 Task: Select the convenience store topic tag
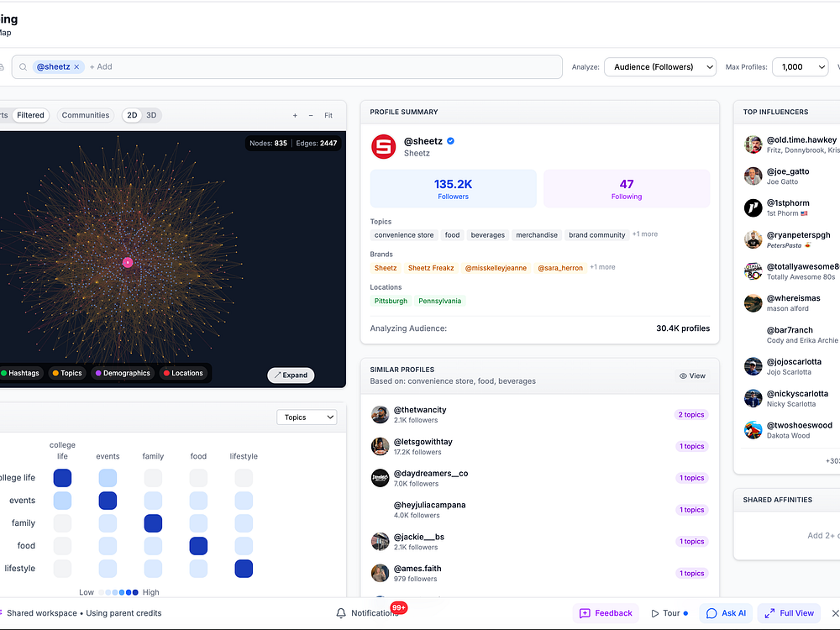tap(404, 235)
